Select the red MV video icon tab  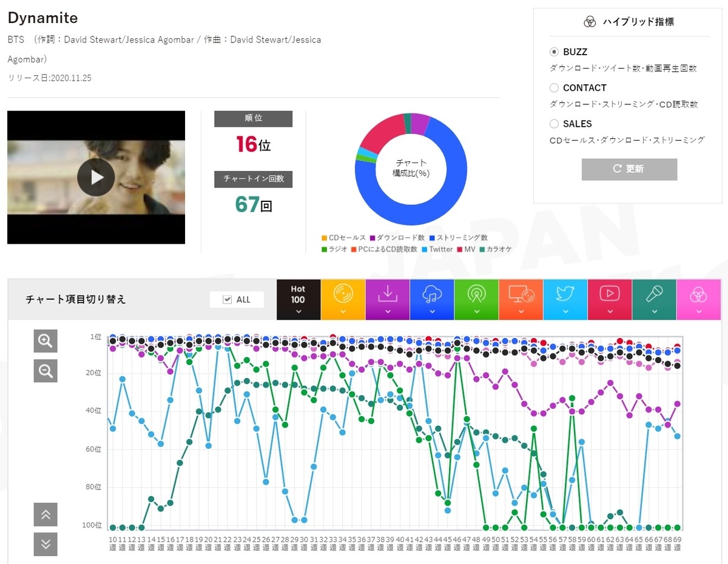[610, 294]
